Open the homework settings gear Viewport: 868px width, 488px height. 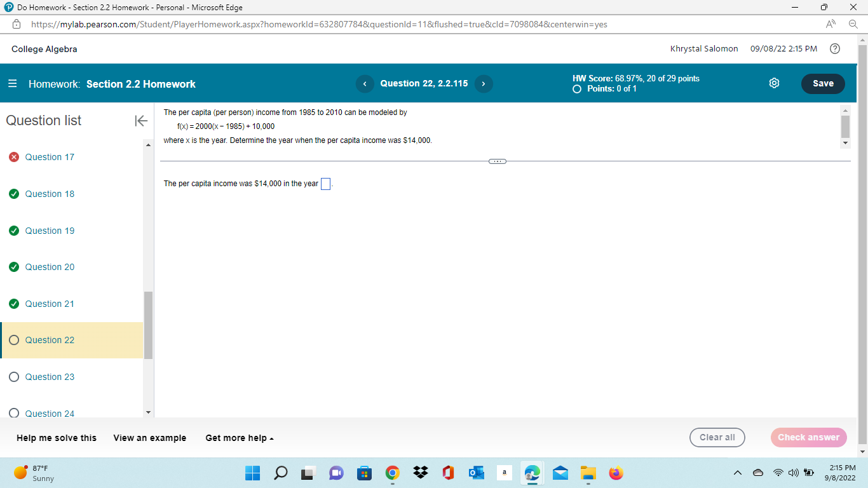point(774,83)
